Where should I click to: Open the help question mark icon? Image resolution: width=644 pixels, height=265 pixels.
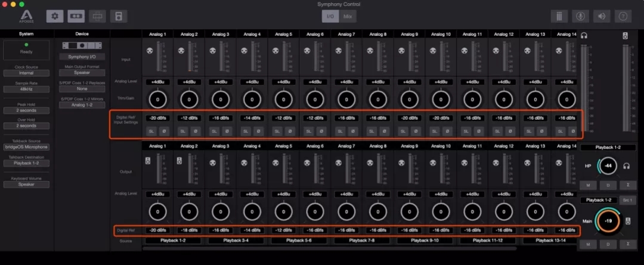click(622, 16)
